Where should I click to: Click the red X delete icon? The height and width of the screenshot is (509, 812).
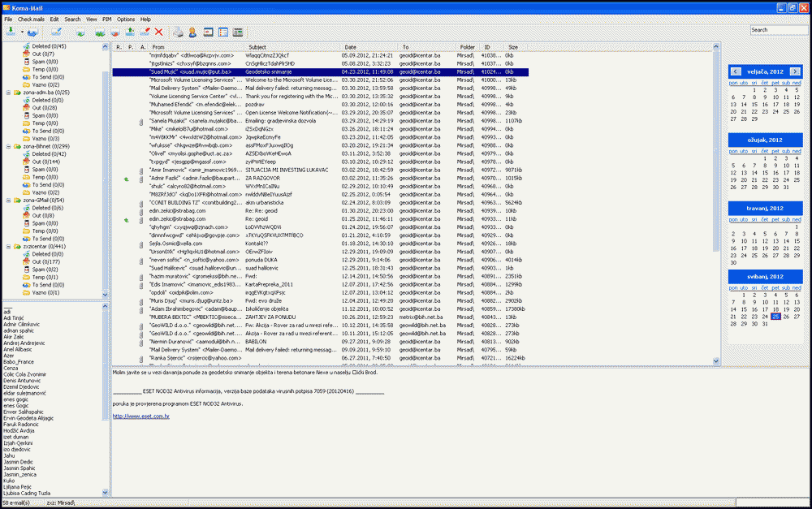(158, 32)
